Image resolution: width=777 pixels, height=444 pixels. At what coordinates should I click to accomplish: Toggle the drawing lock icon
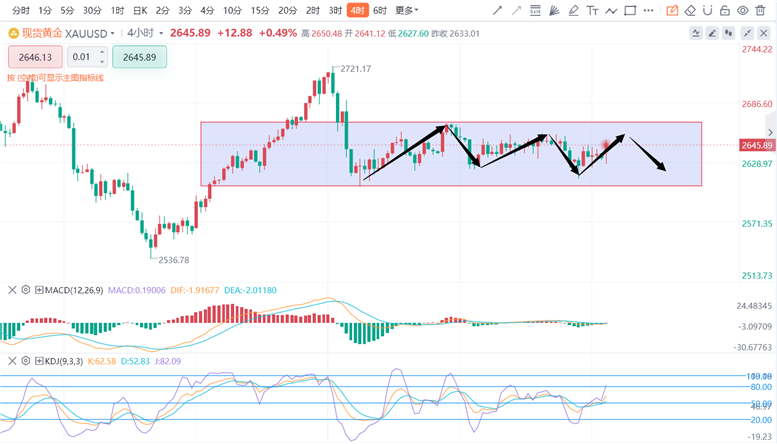(x=725, y=10)
